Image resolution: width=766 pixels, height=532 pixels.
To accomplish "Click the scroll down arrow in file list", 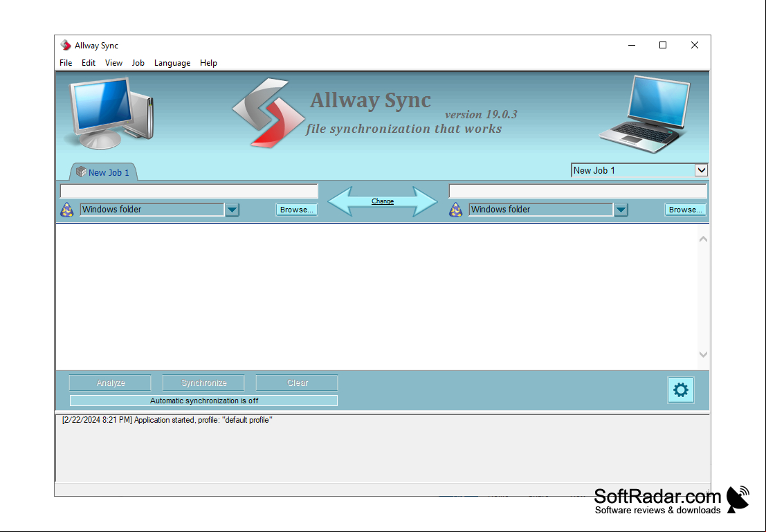I will tap(703, 355).
